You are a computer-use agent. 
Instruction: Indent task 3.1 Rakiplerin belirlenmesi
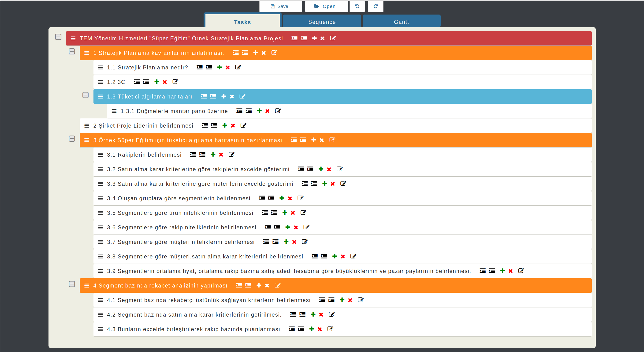pos(202,155)
